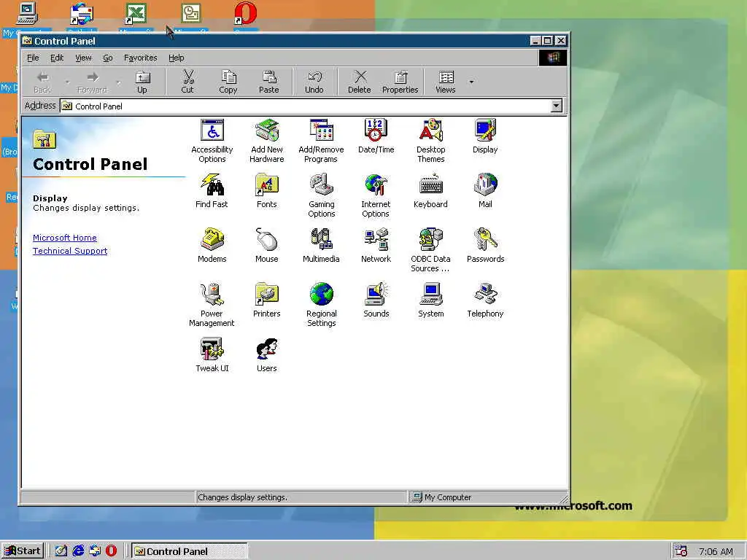Screen dimensions: 747x560
Task: Click the Start button
Action: click(23, 551)
